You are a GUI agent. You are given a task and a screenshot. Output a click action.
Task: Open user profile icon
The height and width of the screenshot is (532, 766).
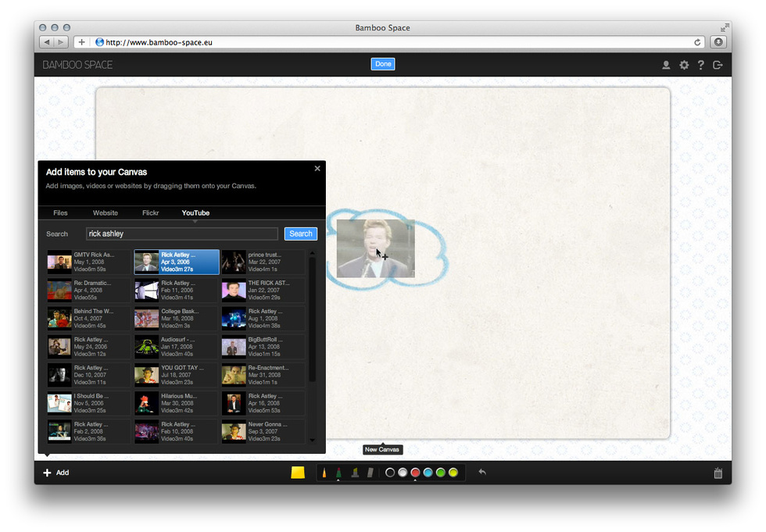click(x=666, y=65)
